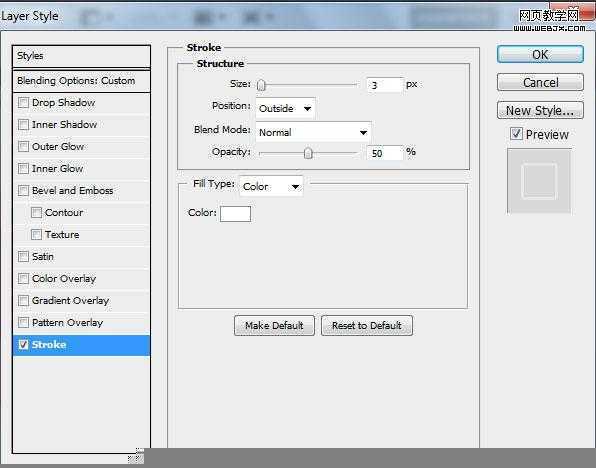This screenshot has height=468, width=596.
Task: Open the Satin settings label
Action: point(43,257)
